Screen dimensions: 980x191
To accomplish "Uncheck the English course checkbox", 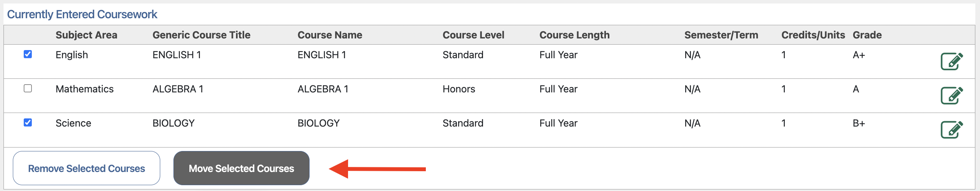I will (28, 54).
